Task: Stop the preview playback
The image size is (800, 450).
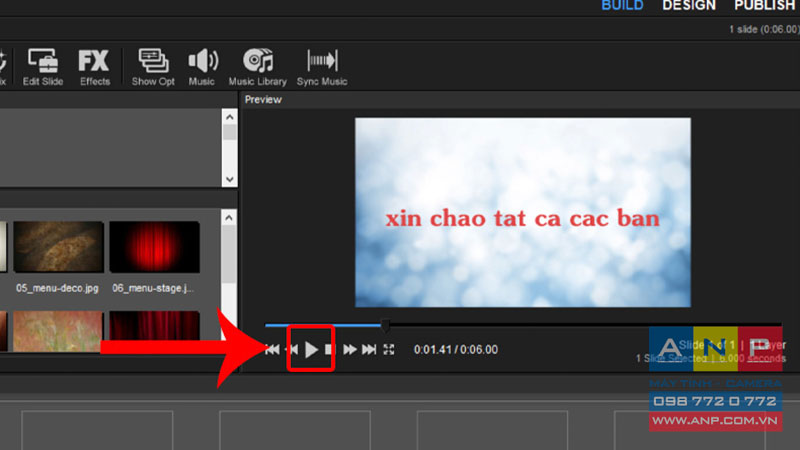Action: click(329, 349)
